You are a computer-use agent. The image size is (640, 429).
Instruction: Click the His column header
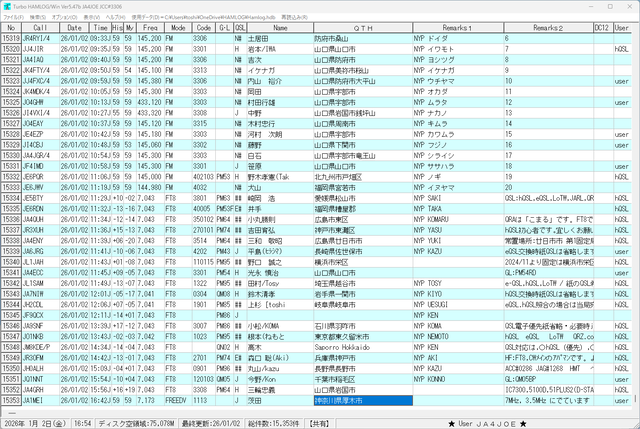117,28
